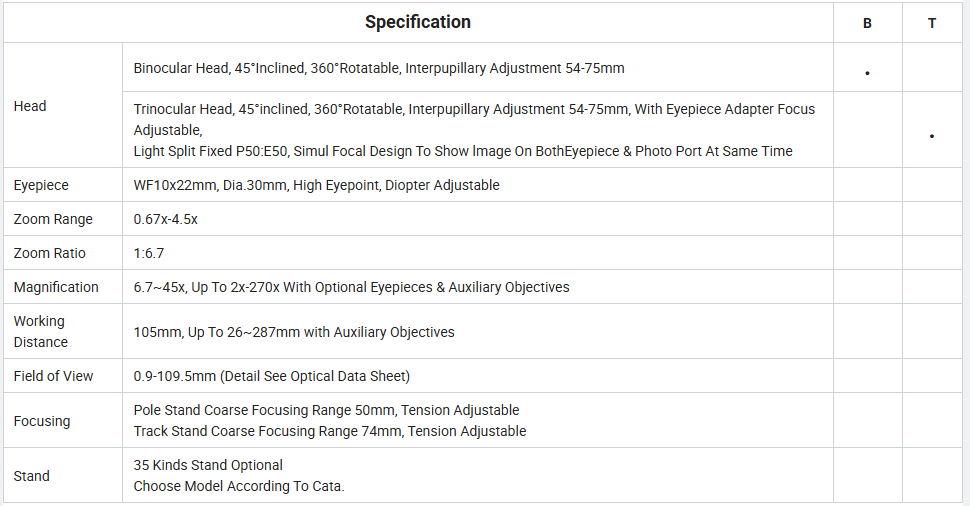Image resolution: width=970 pixels, height=506 pixels.
Task: Click the Specification table header
Action: coord(418,22)
